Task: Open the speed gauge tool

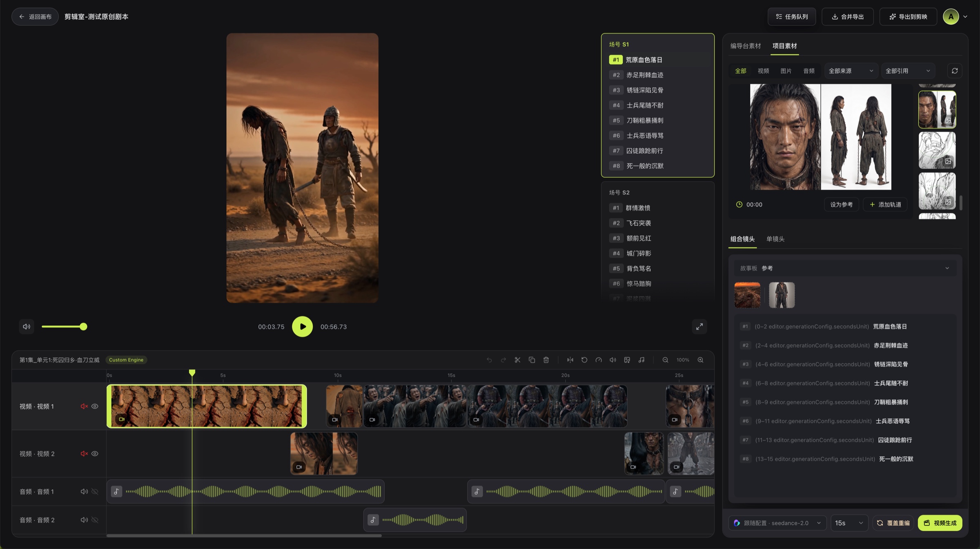Action: 599,360
